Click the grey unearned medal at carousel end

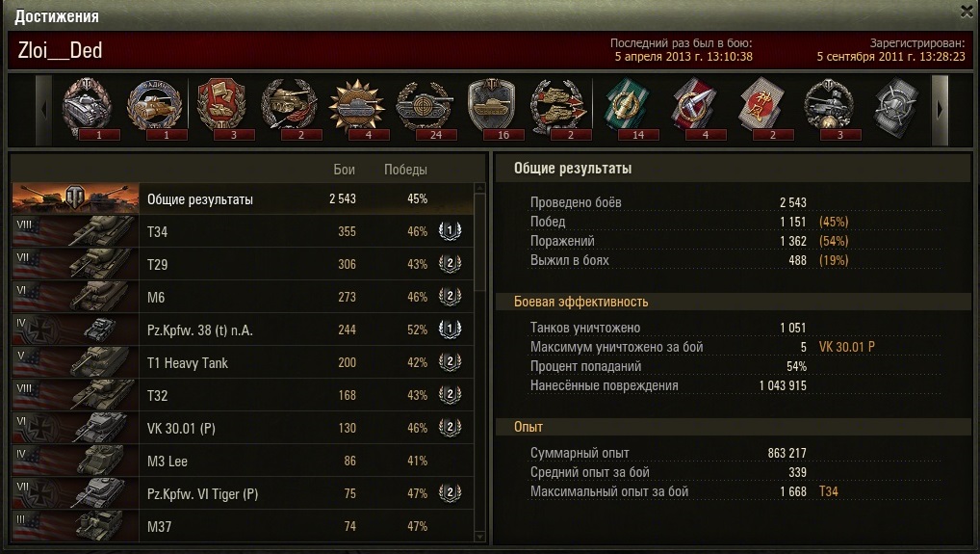pos(896,108)
